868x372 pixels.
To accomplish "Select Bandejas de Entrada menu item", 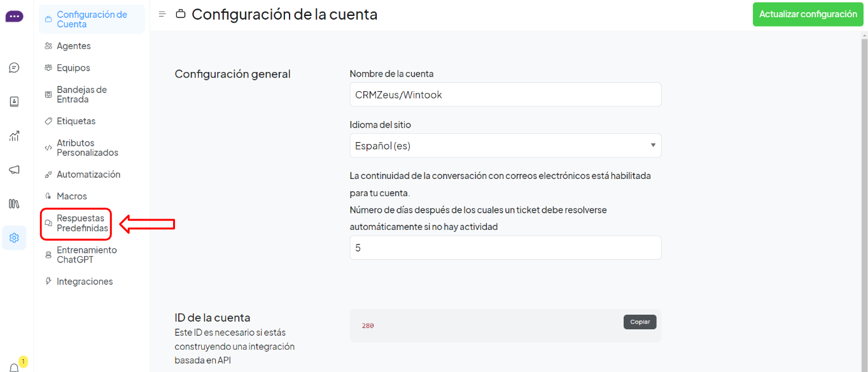I will [81, 94].
